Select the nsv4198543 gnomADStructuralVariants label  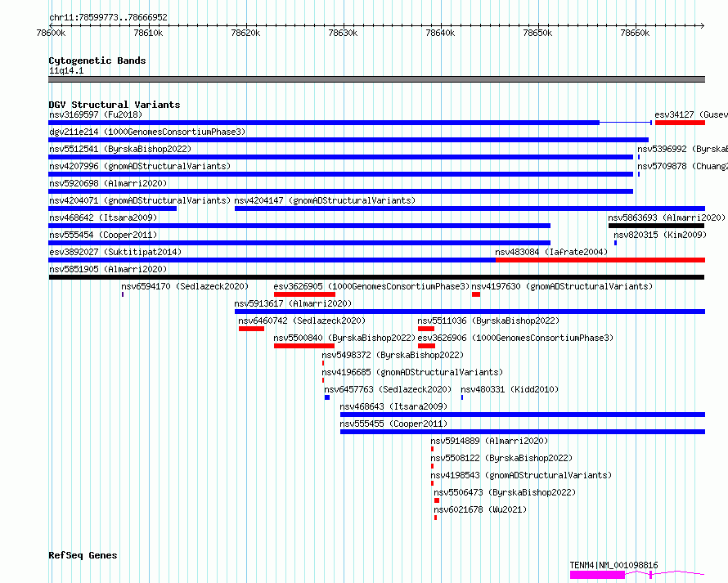pos(521,475)
